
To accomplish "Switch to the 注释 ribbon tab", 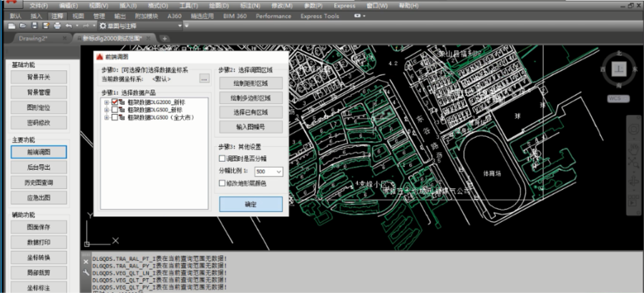I will 57,16.
